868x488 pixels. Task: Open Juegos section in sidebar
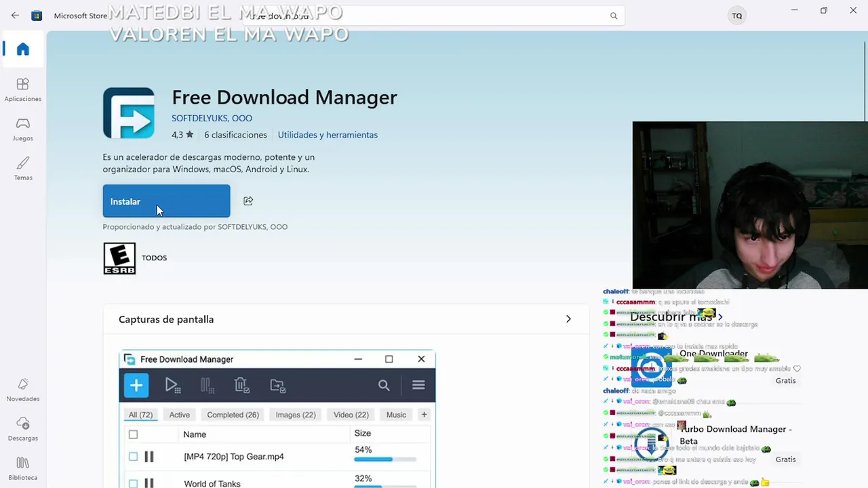point(23,129)
